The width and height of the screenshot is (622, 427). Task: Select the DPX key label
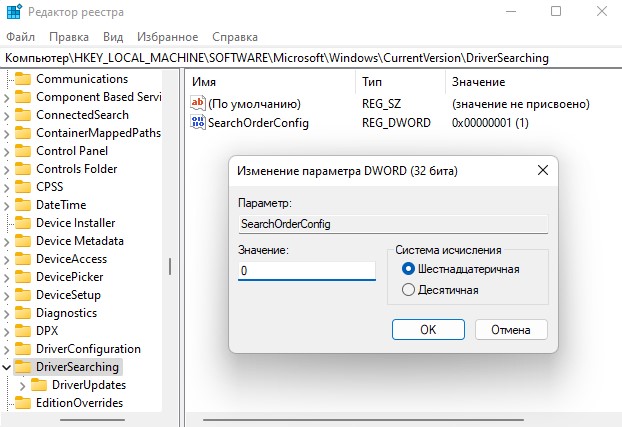[x=47, y=331]
